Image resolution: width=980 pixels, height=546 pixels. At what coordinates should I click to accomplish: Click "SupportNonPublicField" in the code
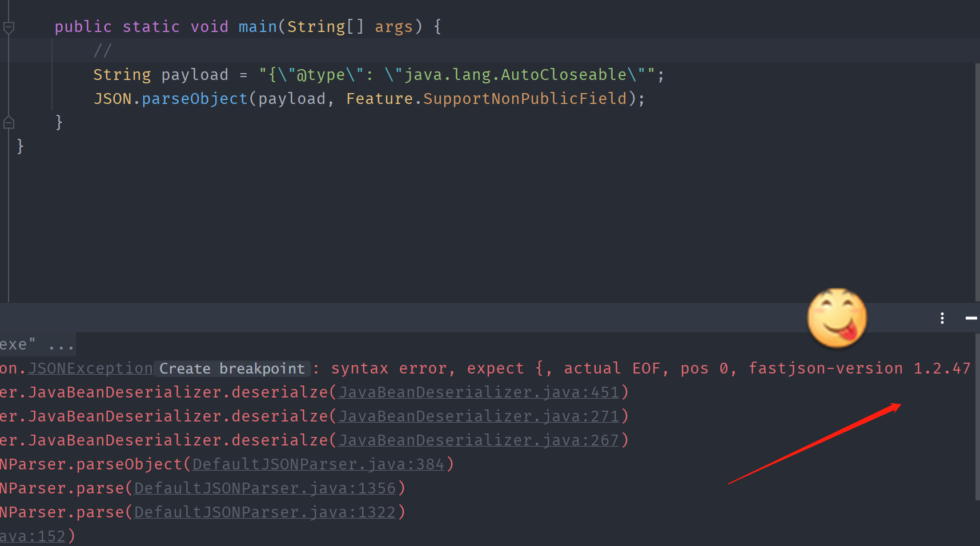click(x=525, y=99)
